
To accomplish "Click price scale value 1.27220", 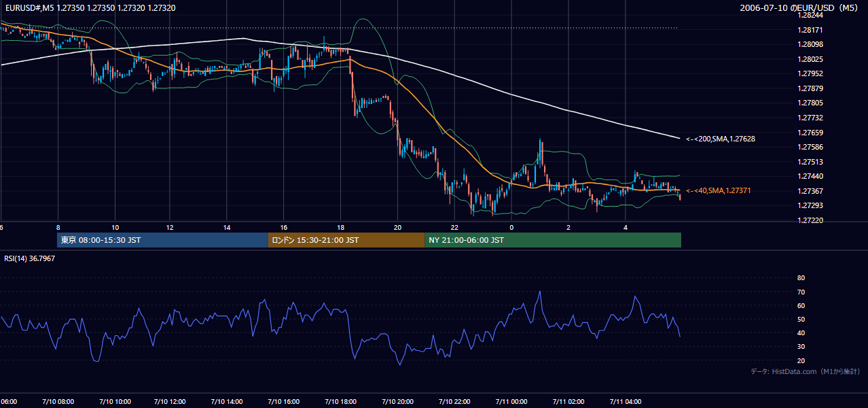I will point(810,220).
